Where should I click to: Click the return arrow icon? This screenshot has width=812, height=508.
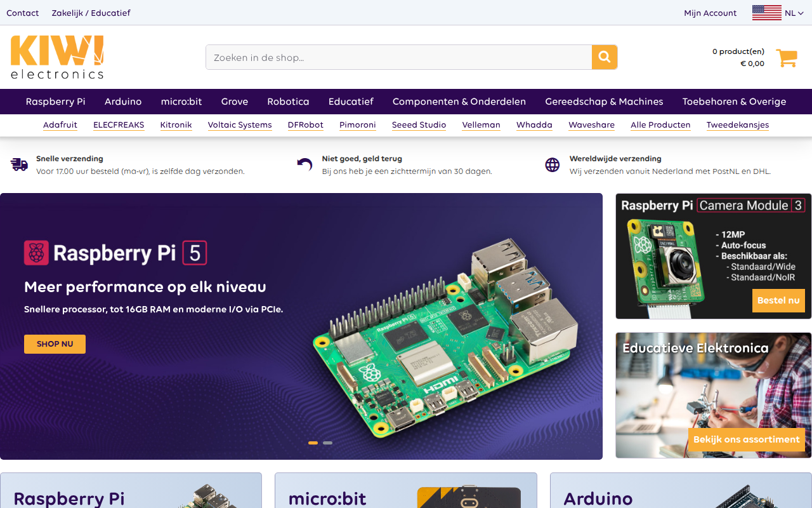[304, 165]
